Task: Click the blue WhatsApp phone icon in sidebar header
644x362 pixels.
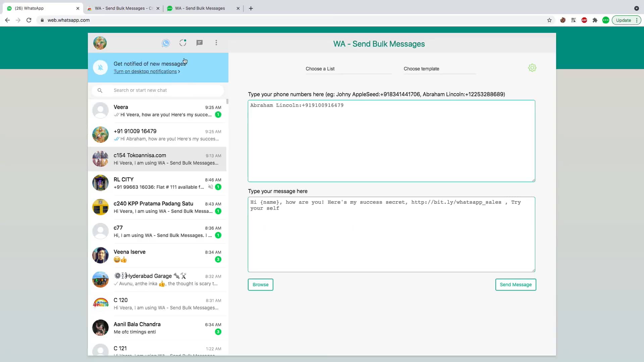Action: click(x=166, y=43)
